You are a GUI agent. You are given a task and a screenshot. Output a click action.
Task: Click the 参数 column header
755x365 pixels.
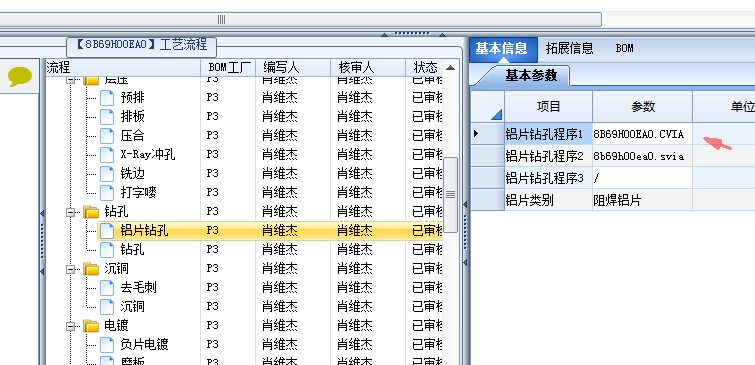coord(643,106)
